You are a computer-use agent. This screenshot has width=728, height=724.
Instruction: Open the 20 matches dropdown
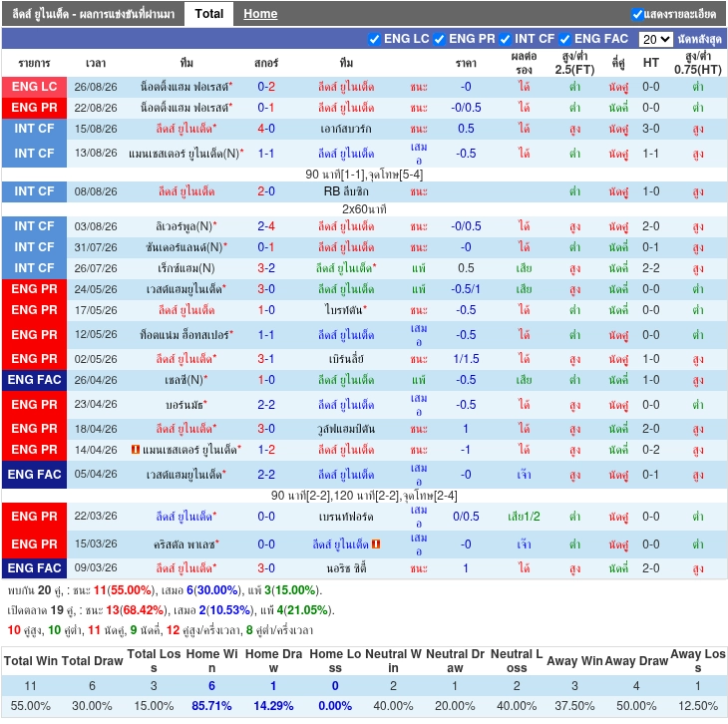(x=655, y=40)
